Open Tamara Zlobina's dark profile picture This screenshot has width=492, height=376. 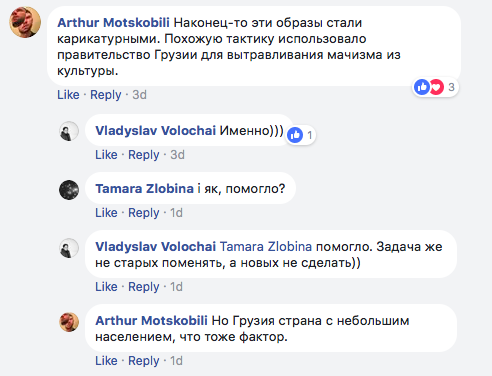[69, 190]
